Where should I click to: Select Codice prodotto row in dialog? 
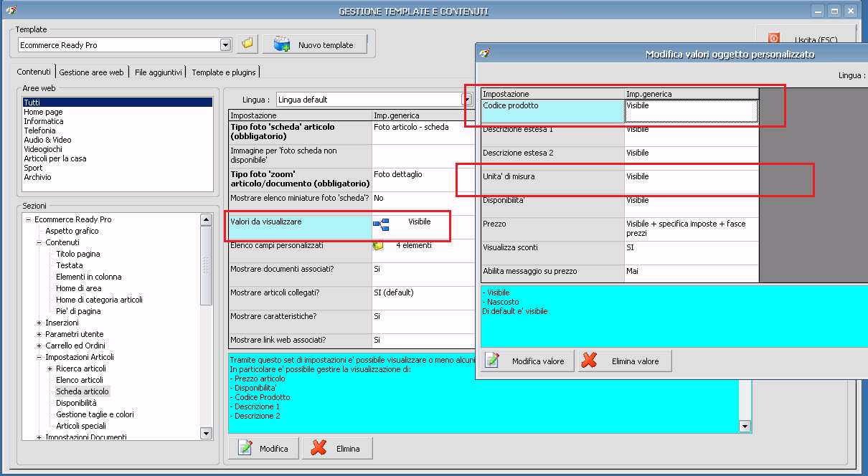tap(620, 111)
